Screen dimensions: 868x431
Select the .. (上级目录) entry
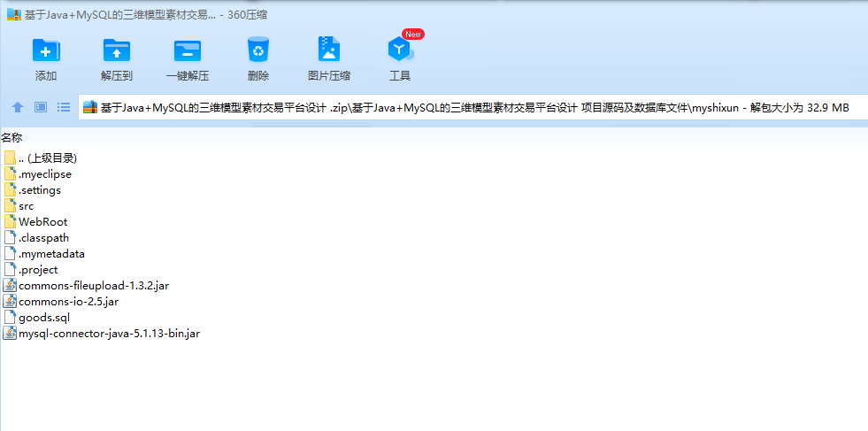[x=40, y=158]
